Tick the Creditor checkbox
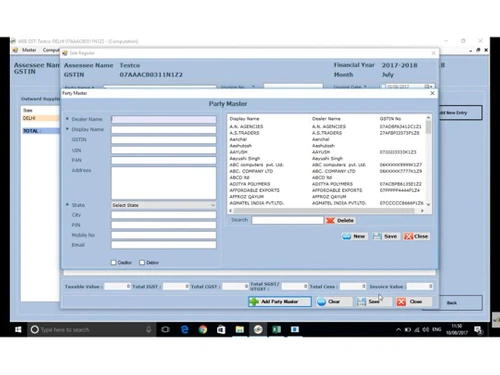 pyautogui.click(x=114, y=262)
